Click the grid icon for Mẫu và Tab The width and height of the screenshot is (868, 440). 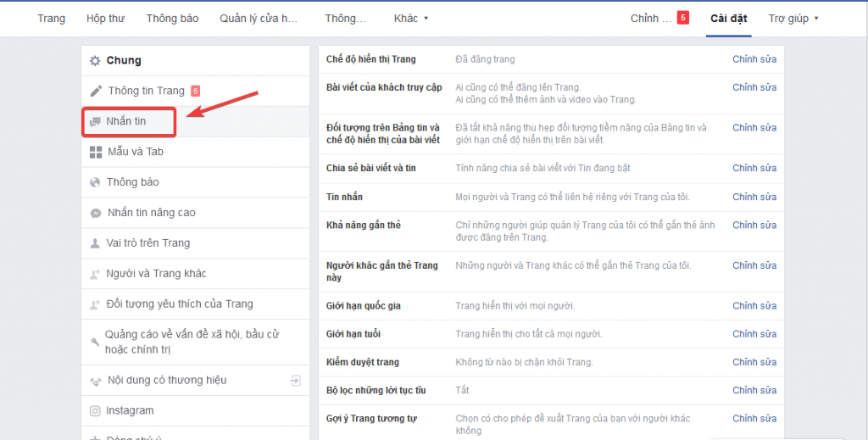(x=96, y=153)
